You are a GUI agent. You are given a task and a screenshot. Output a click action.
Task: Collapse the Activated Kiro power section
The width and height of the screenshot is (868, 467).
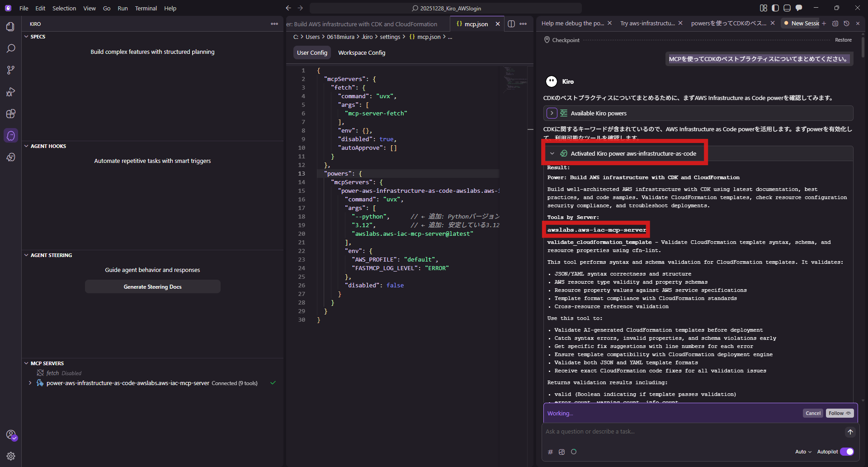[x=552, y=154]
